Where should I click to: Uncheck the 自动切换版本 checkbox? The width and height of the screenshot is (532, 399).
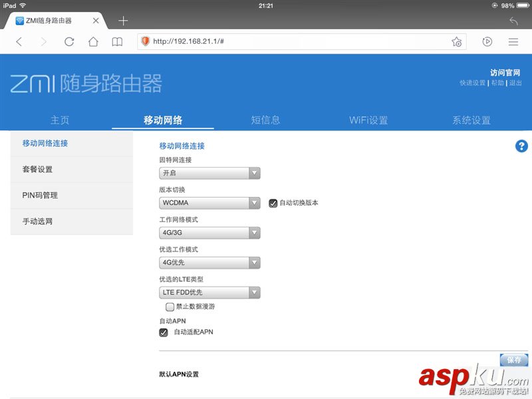pyautogui.click(x=273, y=203)
